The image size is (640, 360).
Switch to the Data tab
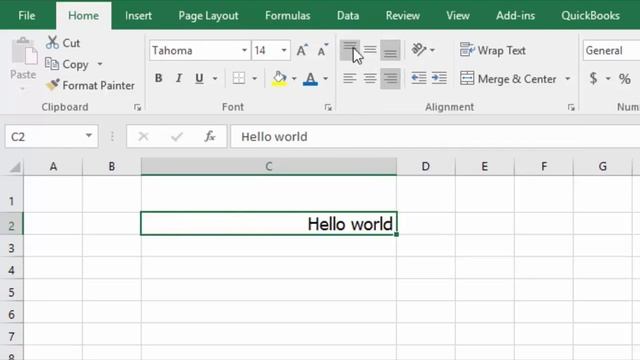348,16
